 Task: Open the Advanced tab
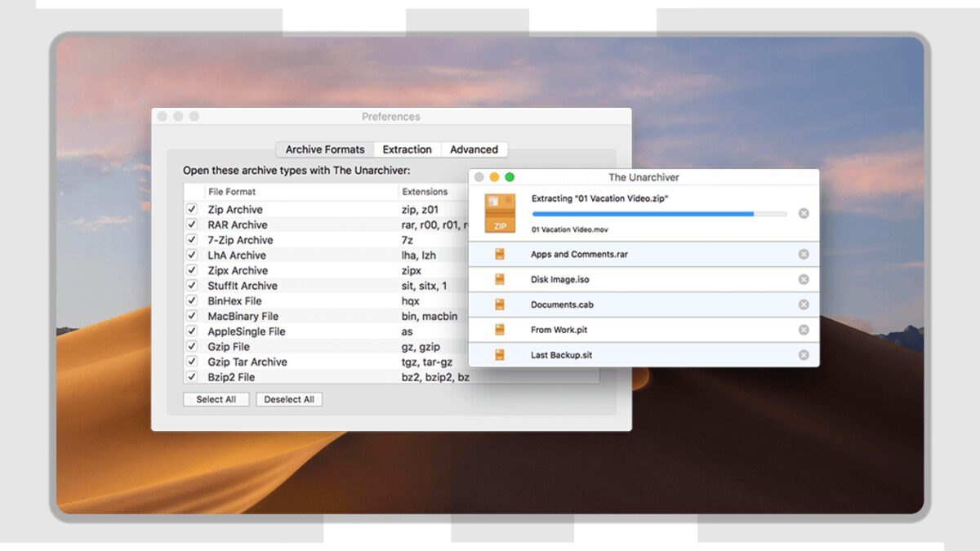(474, 149)
